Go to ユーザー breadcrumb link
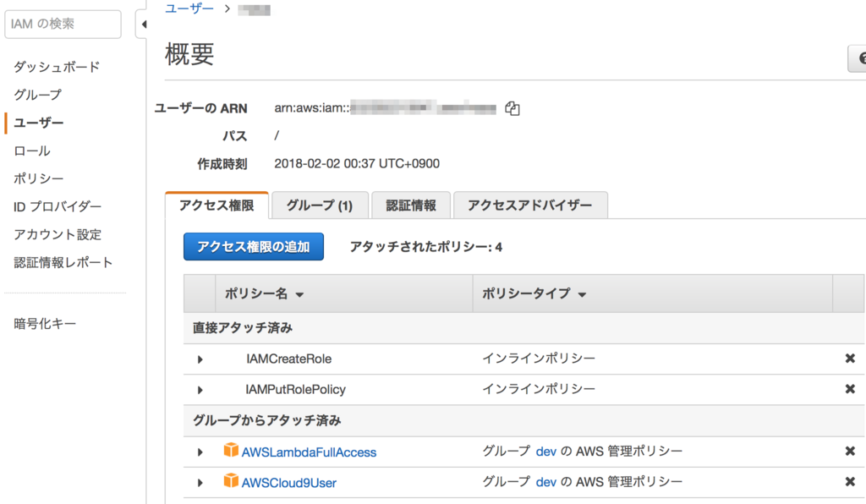This screenshot has height=504, width=866. [x=189, y=8]
